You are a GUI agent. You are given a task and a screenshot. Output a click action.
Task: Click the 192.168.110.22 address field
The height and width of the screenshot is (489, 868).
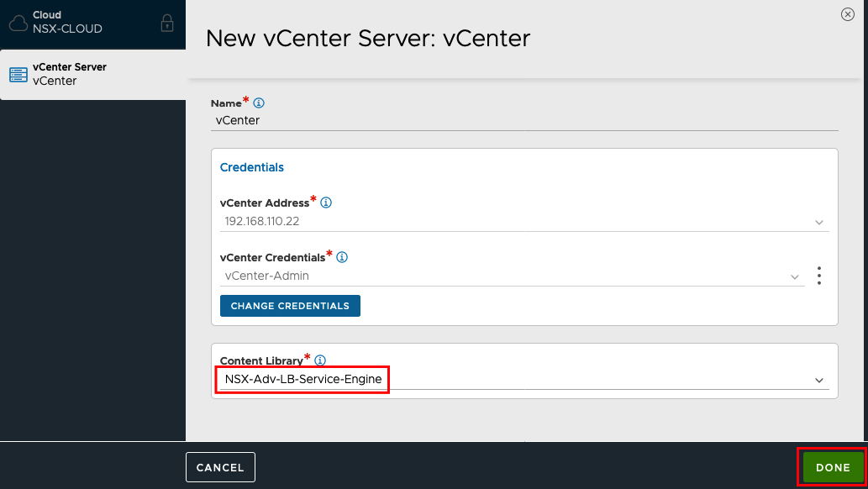point(524,222)
